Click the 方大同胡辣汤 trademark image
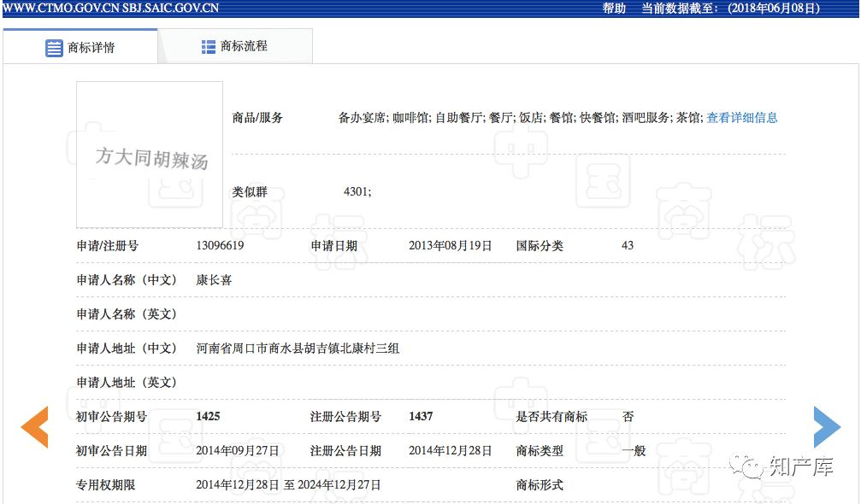The height and width of the screenshot is (504, 861). [150, 155]
